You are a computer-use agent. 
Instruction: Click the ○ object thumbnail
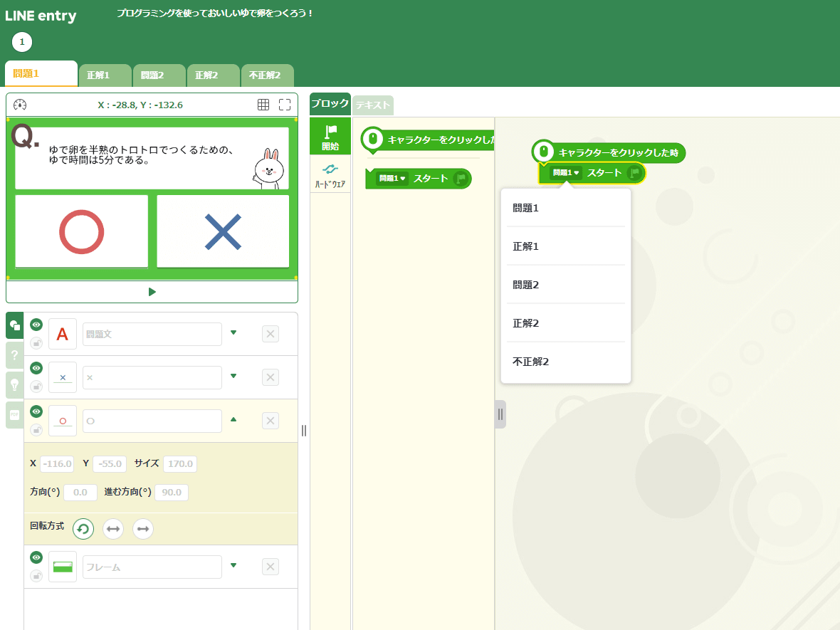(63, 421)
